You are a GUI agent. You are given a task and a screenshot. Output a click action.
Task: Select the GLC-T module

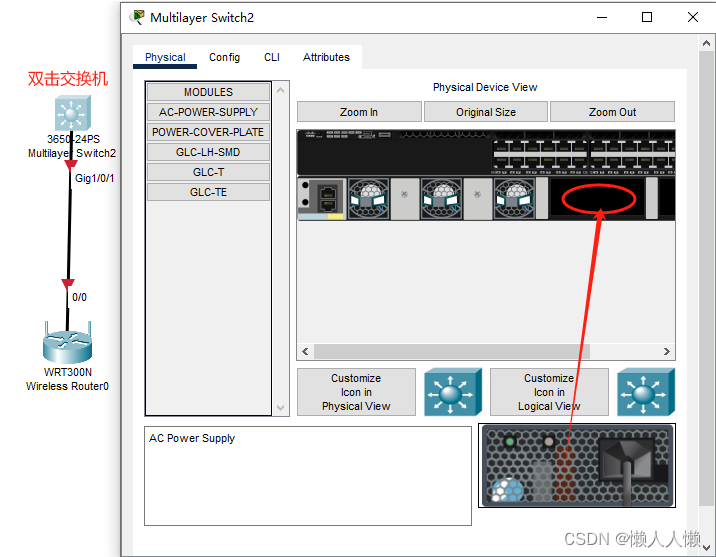click(x=208, y=172)
